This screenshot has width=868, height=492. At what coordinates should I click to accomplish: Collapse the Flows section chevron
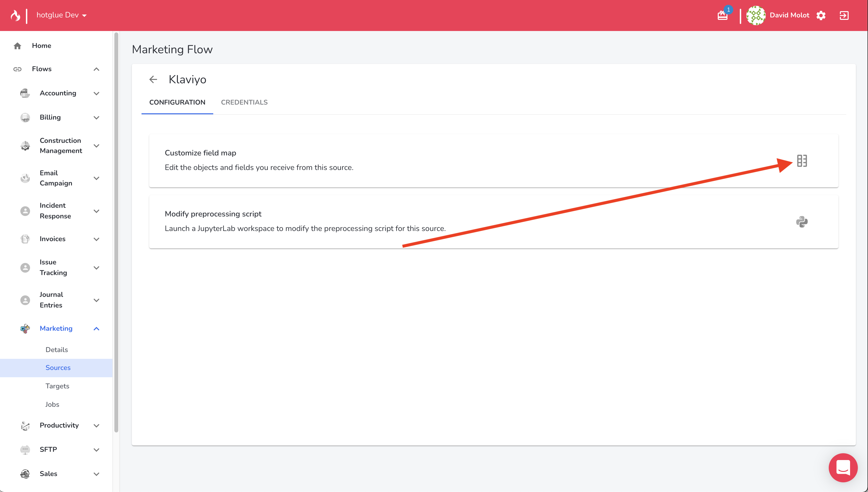coord(96,69)
